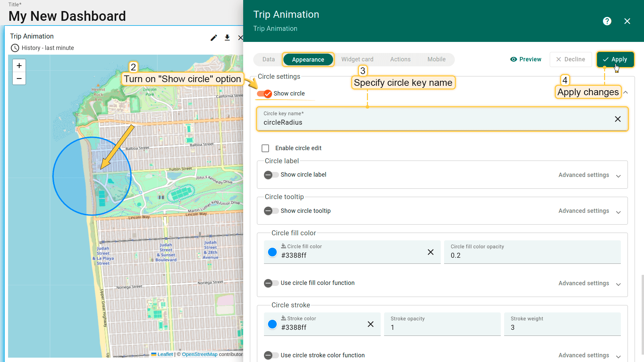The image size is (644, 362).
Task: Expand Circle tooltip Advanced settings
Action: pos(590,211)
